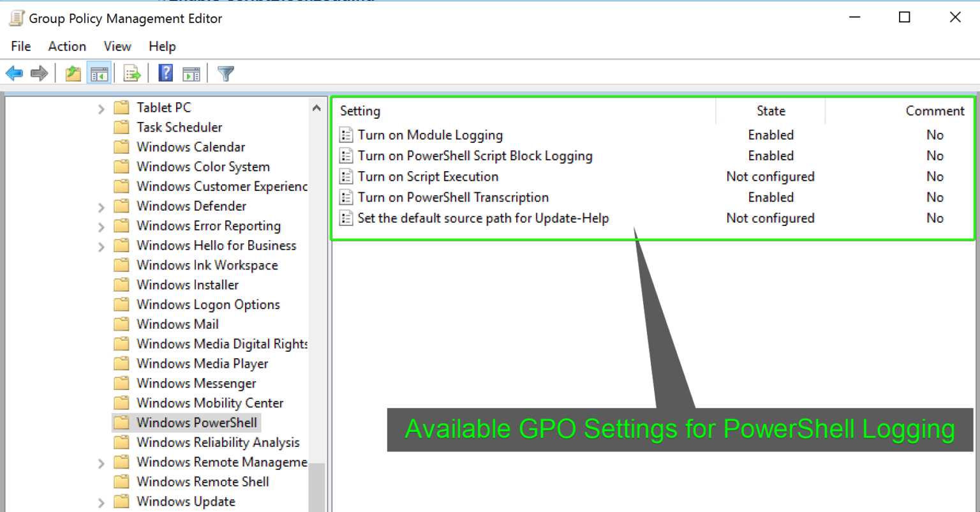Sort policies by the State column header
This screenshot has width=980, height=512.
770,110
